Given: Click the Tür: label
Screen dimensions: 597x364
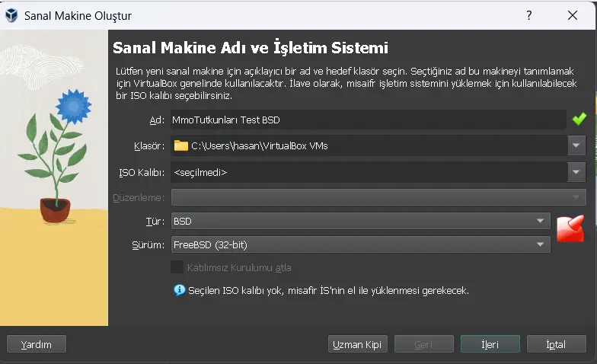Looking at the screenshot, I should coord(155,221).
